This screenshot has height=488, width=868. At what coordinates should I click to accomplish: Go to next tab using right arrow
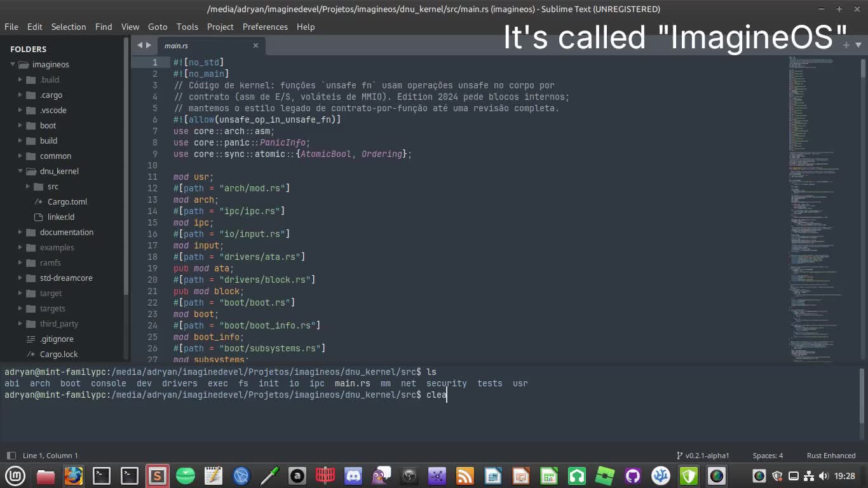[x=149, y=45]
